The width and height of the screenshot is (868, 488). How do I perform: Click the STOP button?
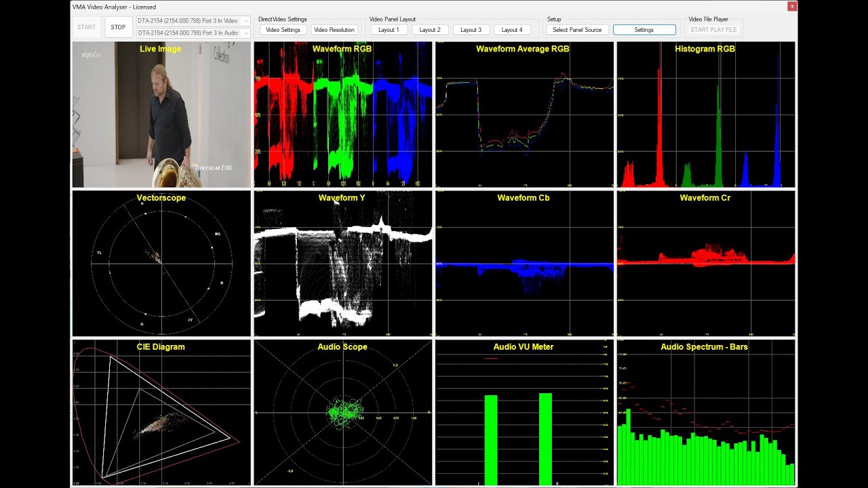tap(118, 27)
